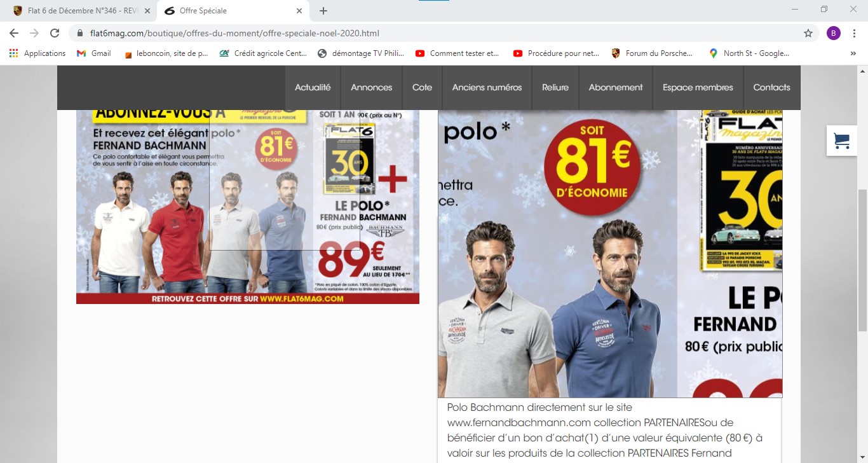Switch to Flat 6 de Décembre N°346 tab
Viewport: 868px width, 463px height.
point(80,11)
